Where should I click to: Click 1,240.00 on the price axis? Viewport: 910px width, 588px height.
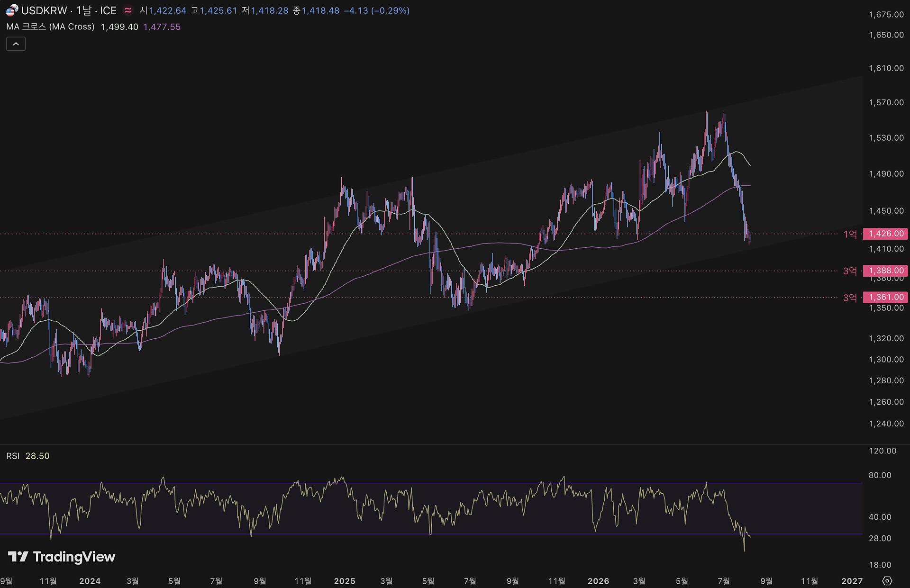[886, 424]
